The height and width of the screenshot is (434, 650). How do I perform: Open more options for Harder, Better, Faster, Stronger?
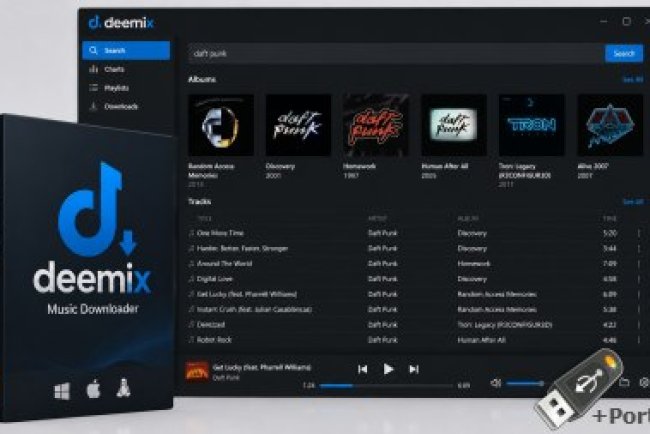coord(639,249)
